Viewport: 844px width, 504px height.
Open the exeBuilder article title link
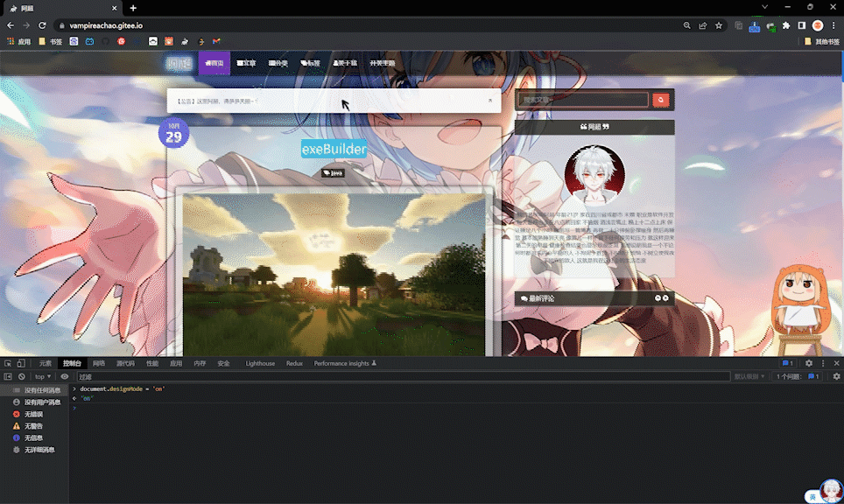tap(334, 149)
